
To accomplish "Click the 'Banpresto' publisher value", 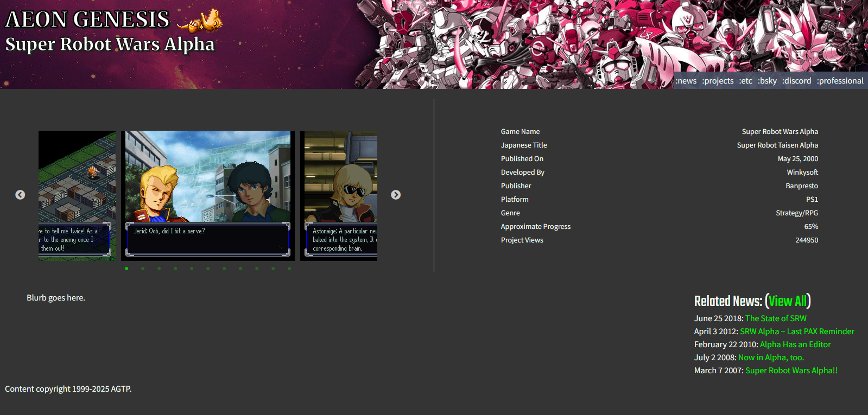I will 802,186.
